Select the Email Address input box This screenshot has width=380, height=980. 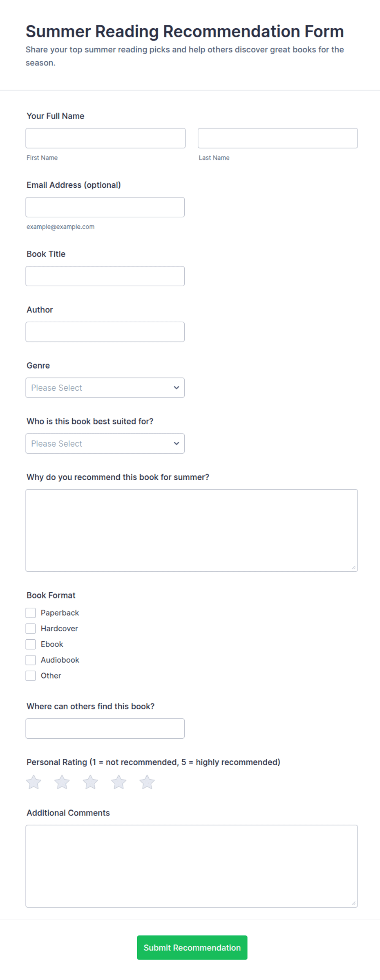point(105,207)
